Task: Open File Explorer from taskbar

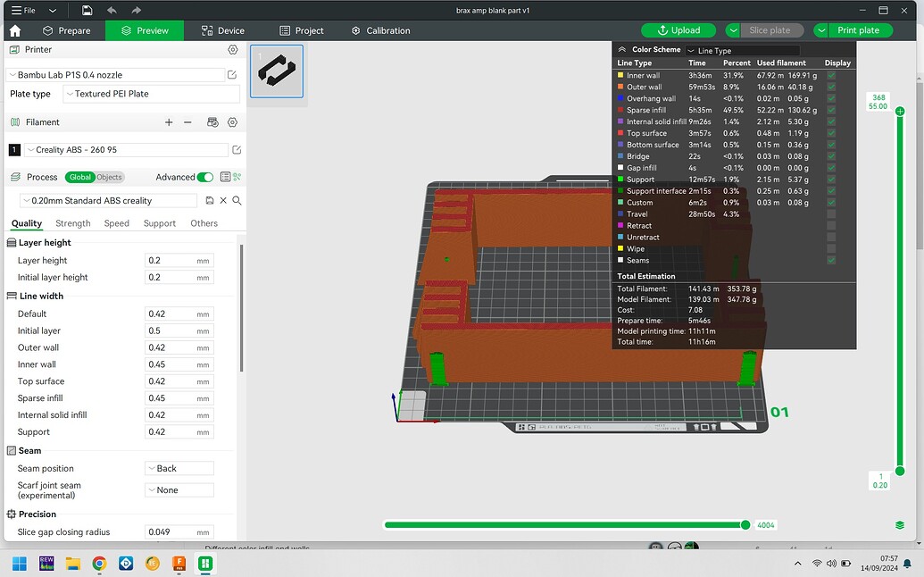Action: [x=72, y=564]
